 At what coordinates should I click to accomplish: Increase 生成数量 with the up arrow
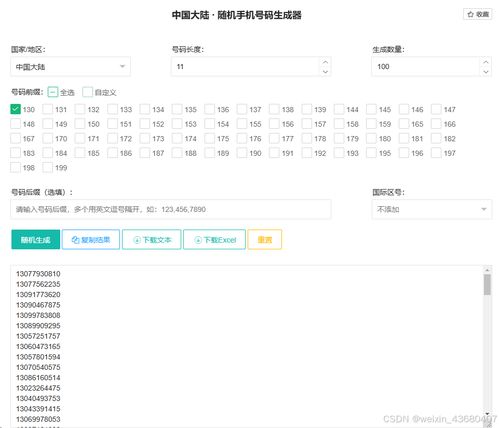point(486,62)
